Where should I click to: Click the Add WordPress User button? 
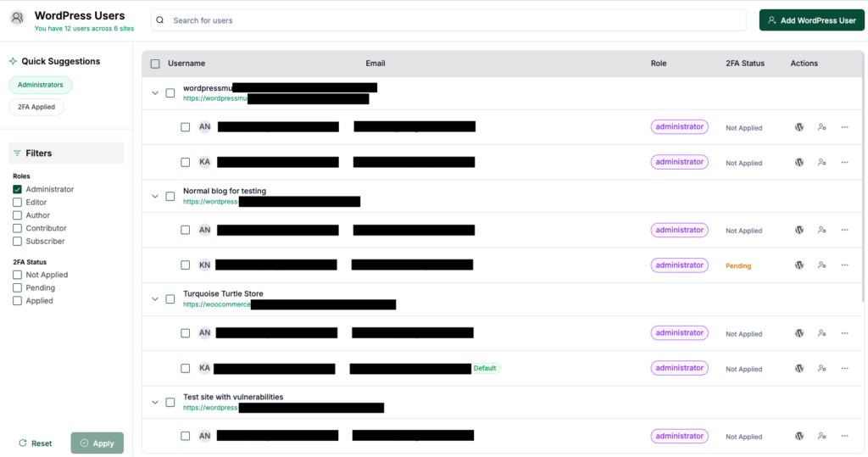click(811, 20)
